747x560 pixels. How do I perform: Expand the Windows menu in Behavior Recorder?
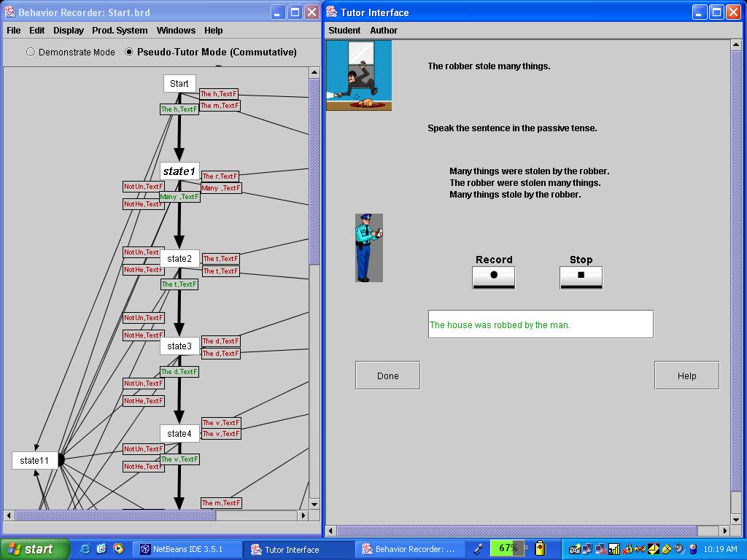(176, 31)
